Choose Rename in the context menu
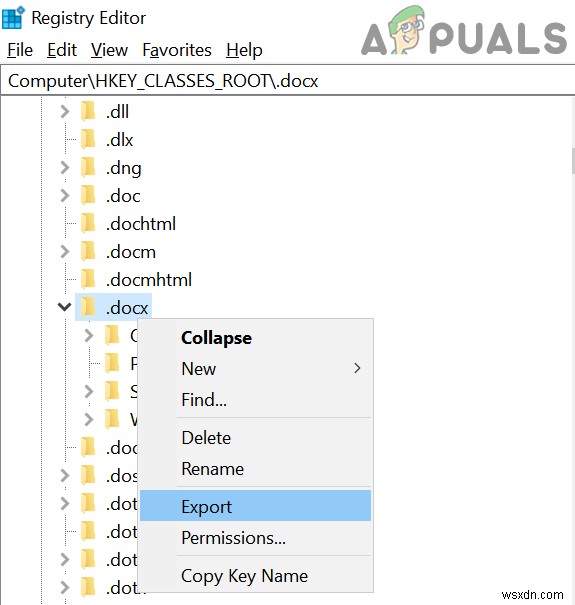Screen dimensions: 575x605 point(255,469)
